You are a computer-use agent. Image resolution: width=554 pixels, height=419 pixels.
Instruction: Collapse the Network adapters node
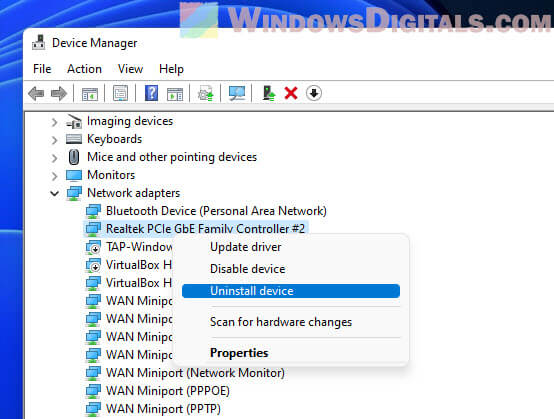(54, 194)
